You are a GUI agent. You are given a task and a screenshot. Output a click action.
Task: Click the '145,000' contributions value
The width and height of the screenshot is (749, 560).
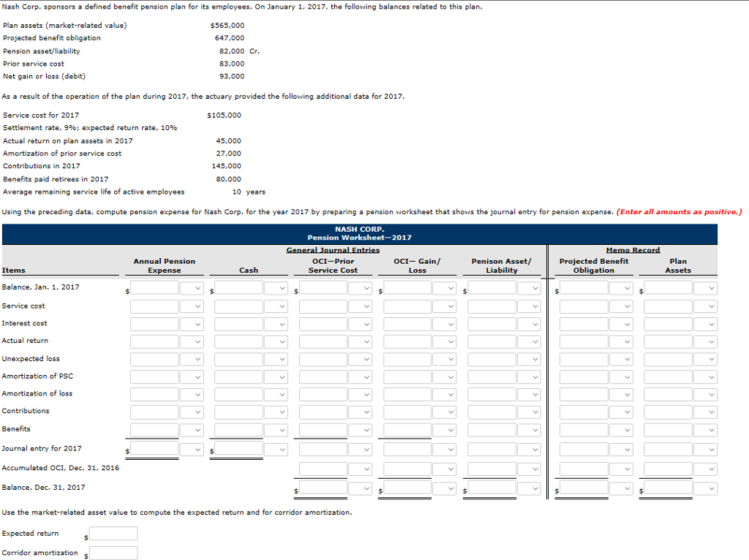tap(227, 166)
